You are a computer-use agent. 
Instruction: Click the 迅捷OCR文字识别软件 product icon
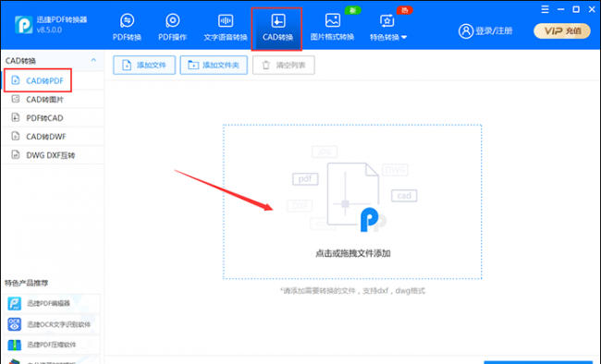15,324
